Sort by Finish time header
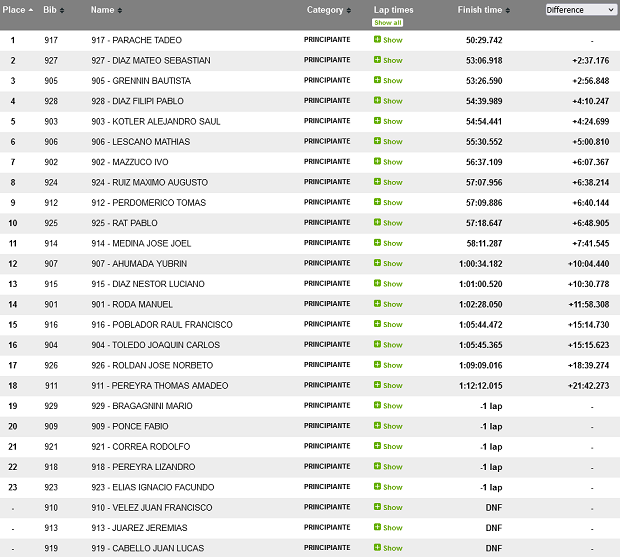This screenshot has height=557, width=620. point(483,10)
